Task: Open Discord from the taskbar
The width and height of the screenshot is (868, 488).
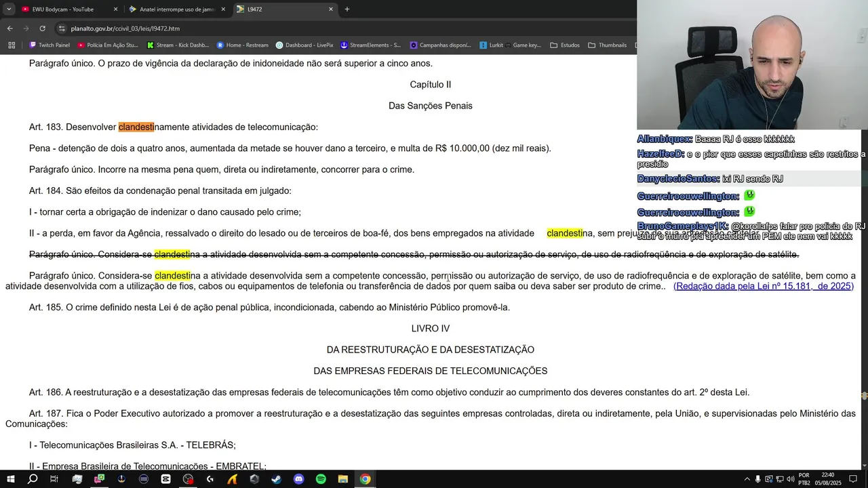Action: (299, 479)
